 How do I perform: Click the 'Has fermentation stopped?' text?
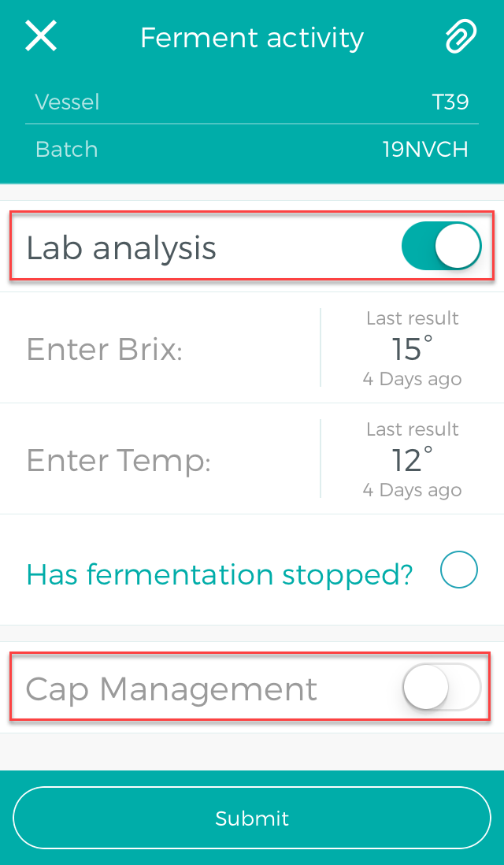tap(220, 574)
